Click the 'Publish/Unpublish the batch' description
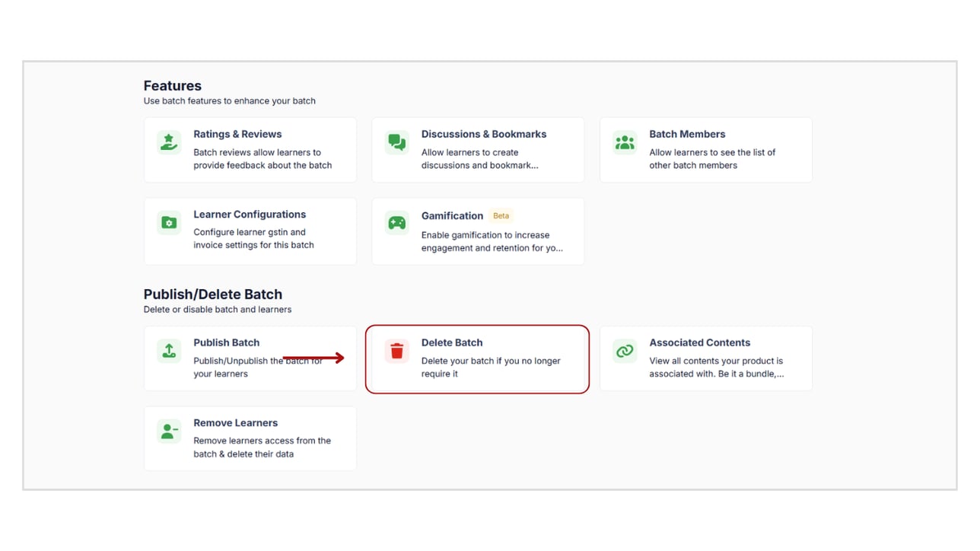980x551 pixels. click(258, 368)
